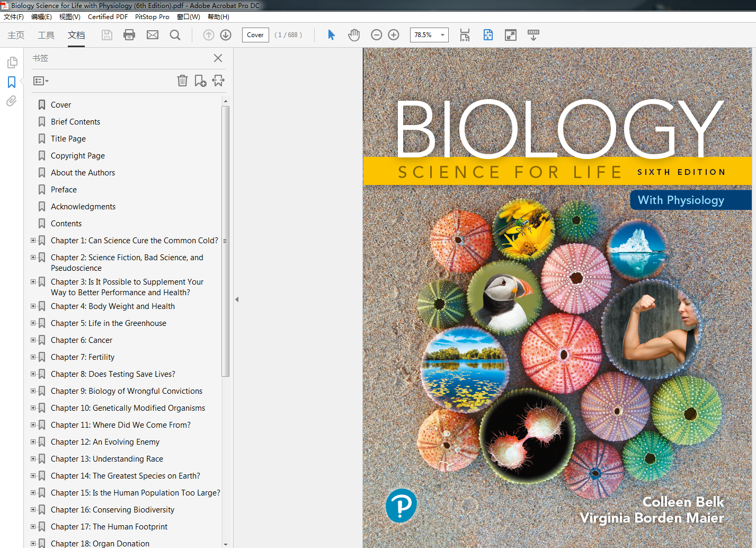Expand Chapter 16: Conserving Biodiversity
Viewport: 756px width, 548px height.
[x=33, y=510]
